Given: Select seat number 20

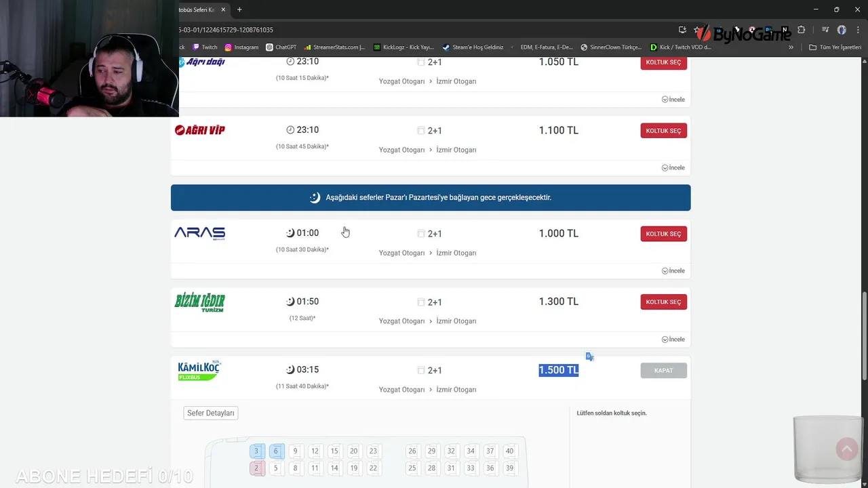Looking at the screenshot, I should pyautogui.click(x=353, y=451).
